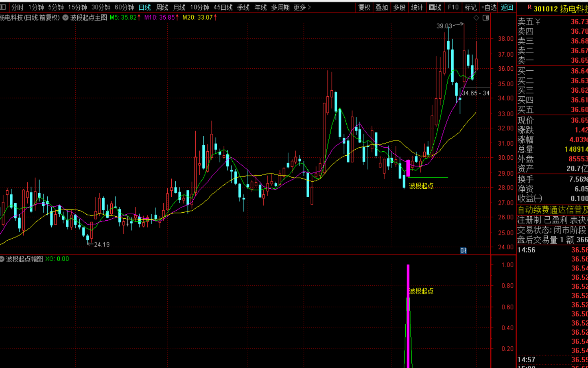This screenshot has width=588, height=368.
Task: Click the 卖一 ask row
Action: 552,61
